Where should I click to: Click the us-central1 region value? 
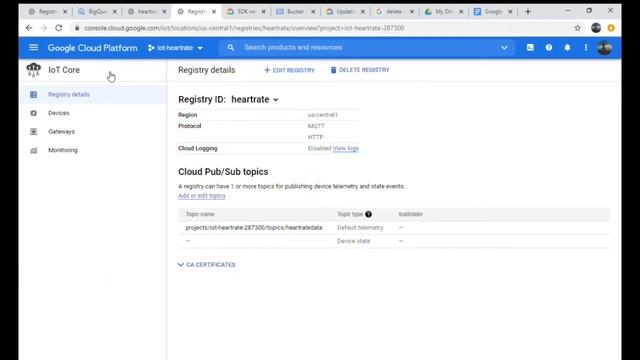click(322, 115)
